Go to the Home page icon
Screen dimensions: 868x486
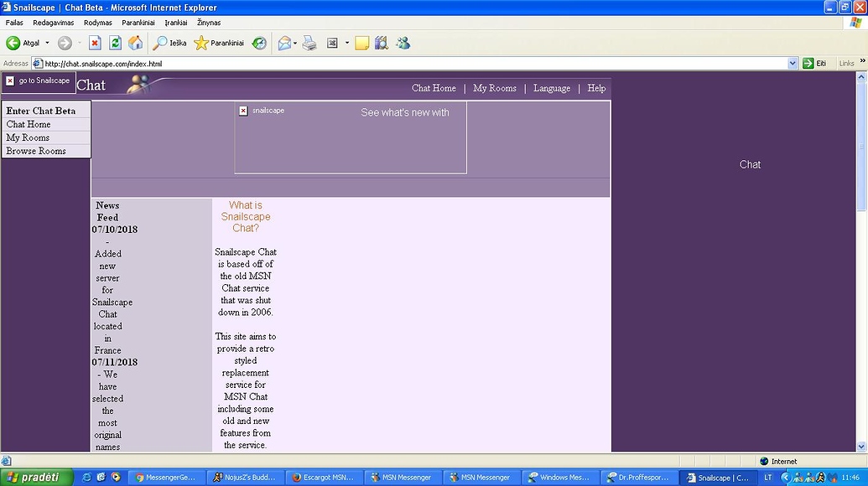(135, 43)
